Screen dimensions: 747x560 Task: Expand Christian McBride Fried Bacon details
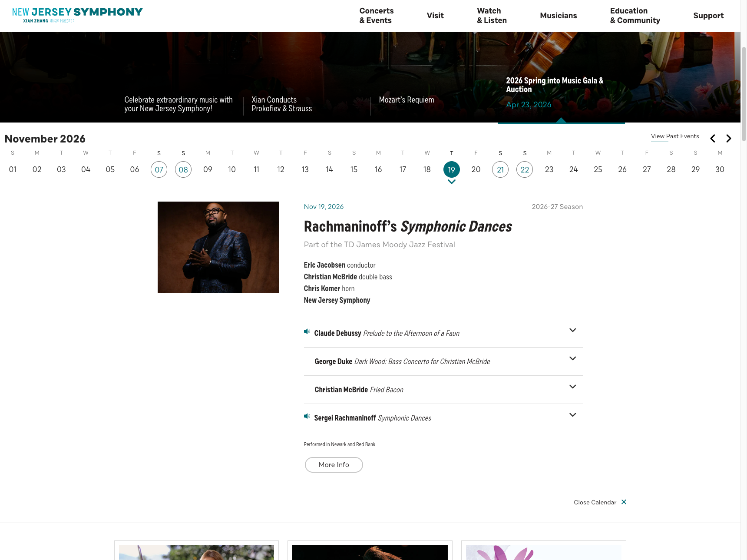click(x=572, y=387)
